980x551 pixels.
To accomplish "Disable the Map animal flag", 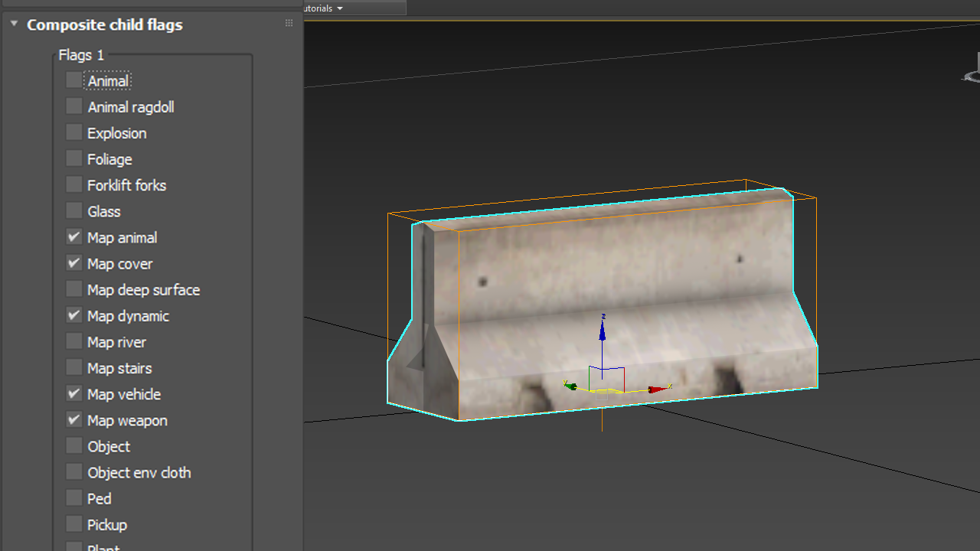I will click(x=73, y=236).
